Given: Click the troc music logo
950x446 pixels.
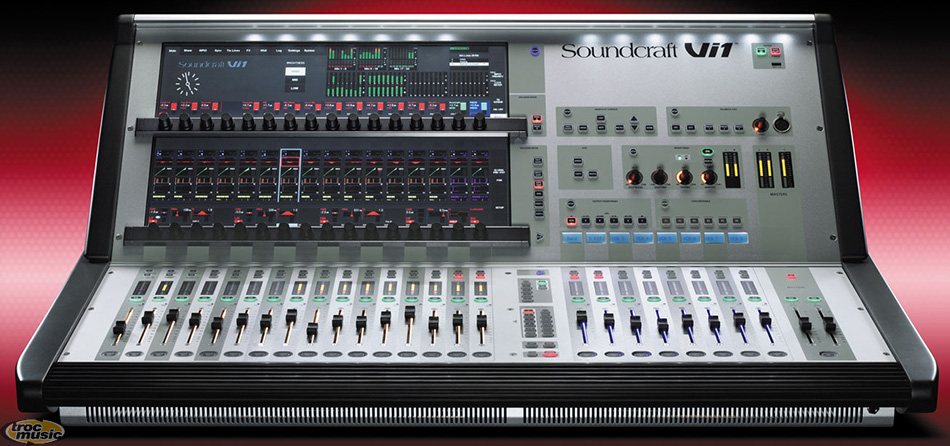Looking at the screenshot, I should coord(32,430).
